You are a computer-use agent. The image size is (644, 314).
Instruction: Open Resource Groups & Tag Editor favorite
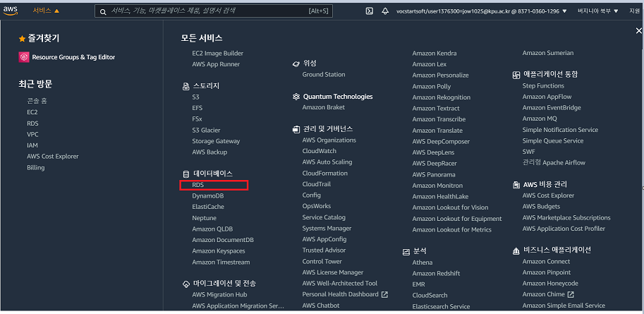coord(73,57)
